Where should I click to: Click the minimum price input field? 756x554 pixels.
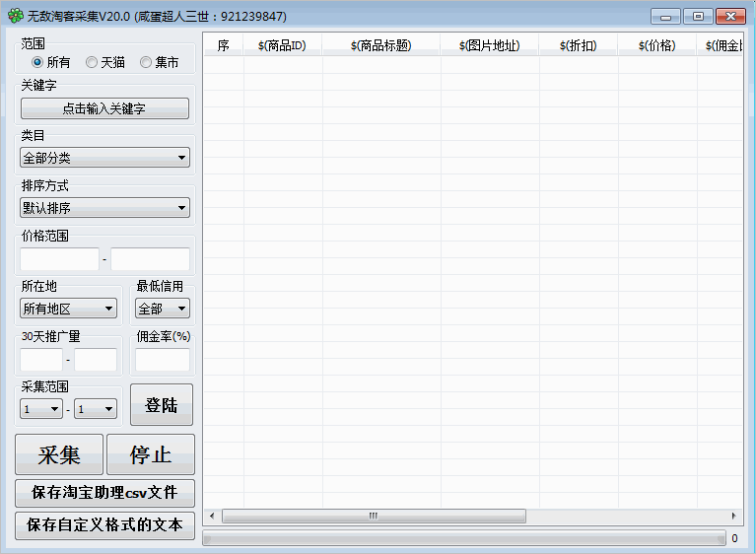coord(59,259)
